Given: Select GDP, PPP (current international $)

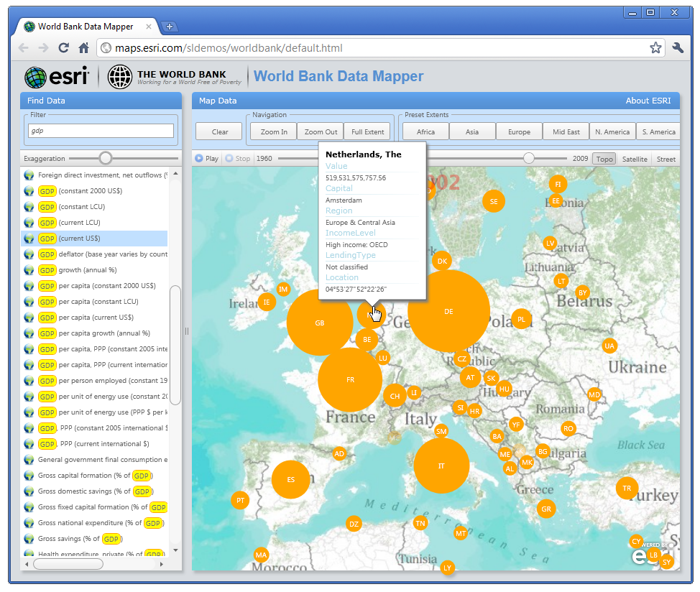Looking at the screenshot, I should tap(94, 444).
